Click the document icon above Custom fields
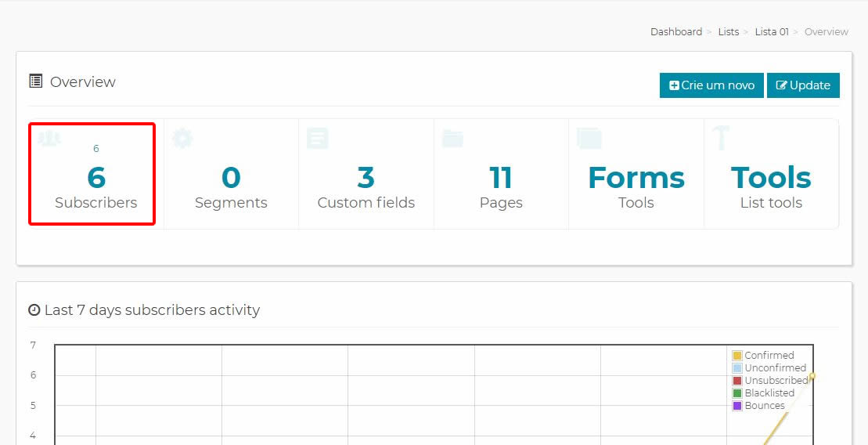The width and height of the screenshot is (868, 445). [x=318, y=138]
